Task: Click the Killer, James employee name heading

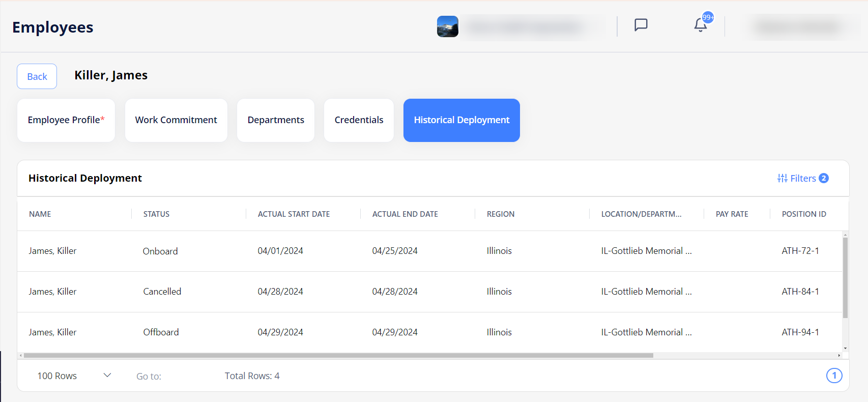Action: pos(111,75)
